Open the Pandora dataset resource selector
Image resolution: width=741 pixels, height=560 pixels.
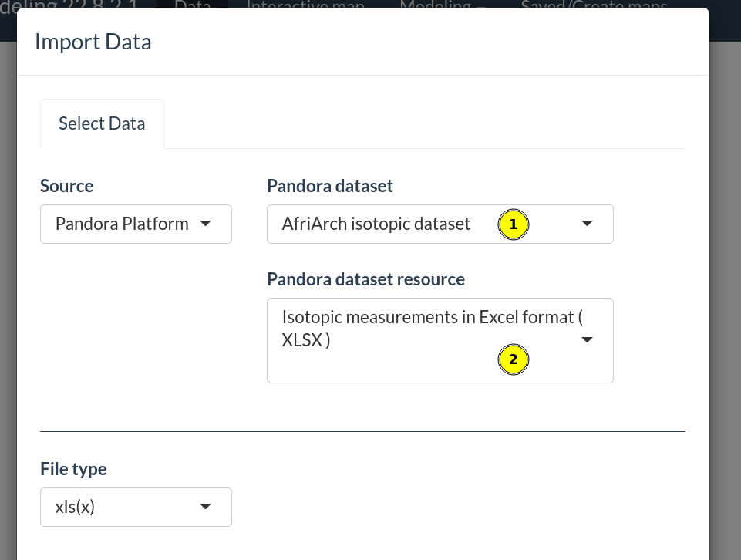[x=440, y=339]
